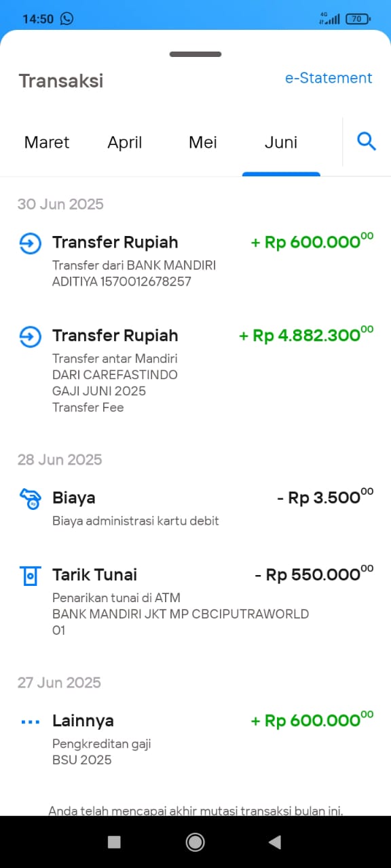Tap the Lainnya three-dots icon
The image size is (391, 868).
pos(31,722)
